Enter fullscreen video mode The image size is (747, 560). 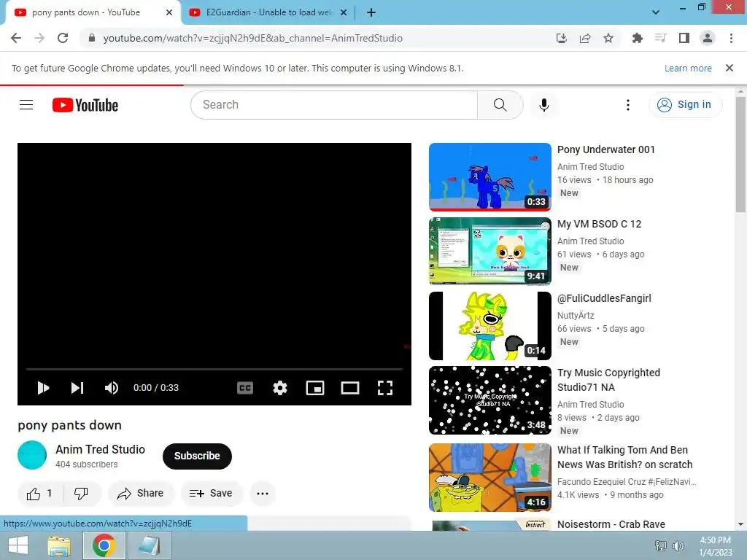[385, 388]
